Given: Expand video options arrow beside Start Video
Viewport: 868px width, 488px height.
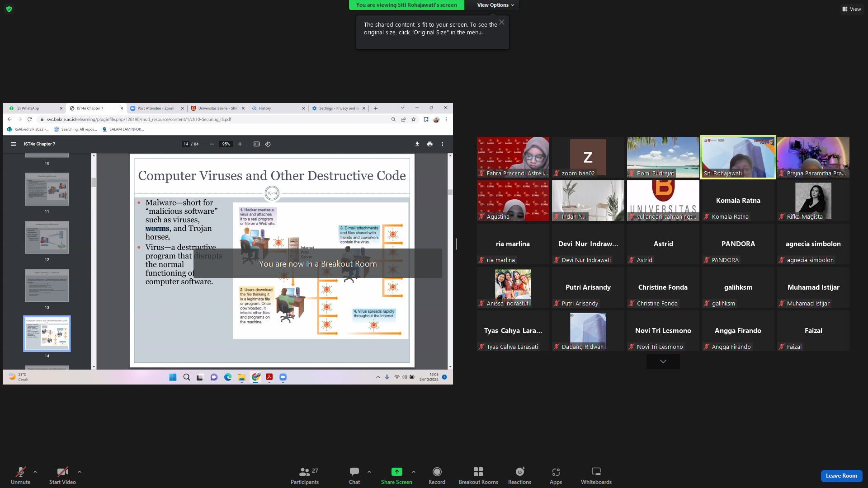Looking at the screenshot, I should 80,472.
